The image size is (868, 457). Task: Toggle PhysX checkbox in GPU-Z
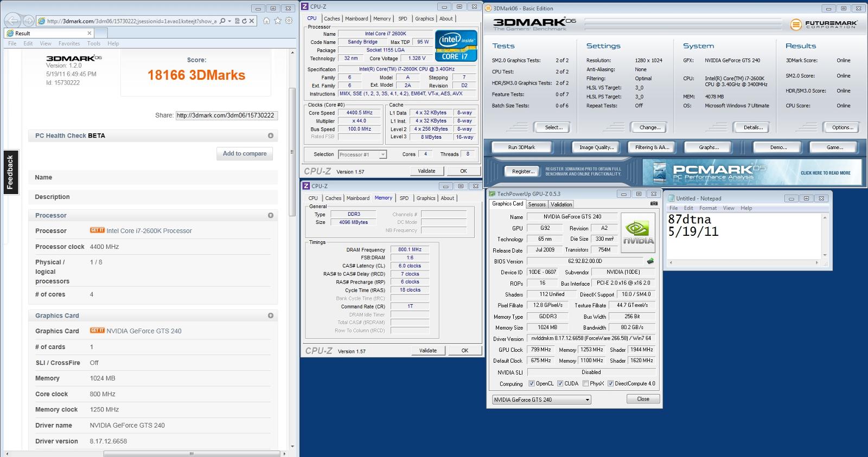[585, 383]
